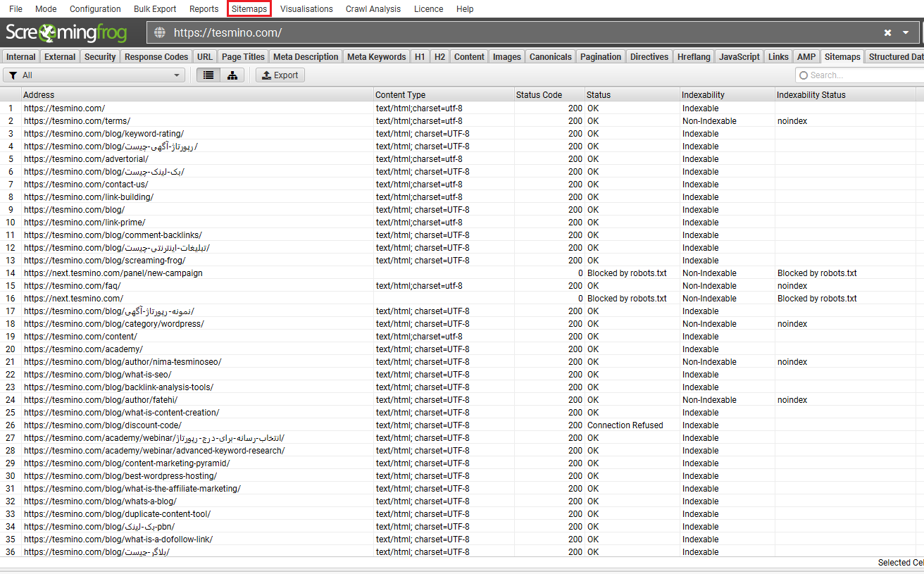This screenshot has height=574, width=924.
Task: Select the https://tesmino.com/blog/screaming-frog/ address
Action: point(105,261)
